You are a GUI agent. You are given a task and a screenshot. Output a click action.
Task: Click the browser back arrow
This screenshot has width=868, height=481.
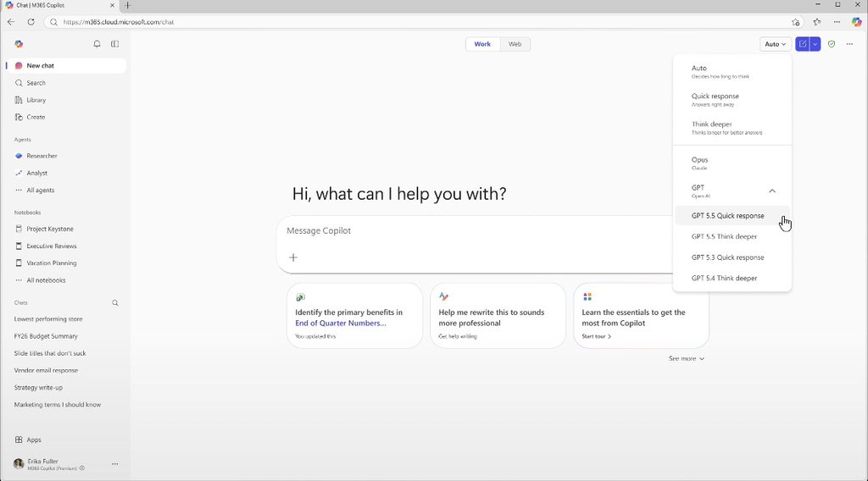(11, 22)
